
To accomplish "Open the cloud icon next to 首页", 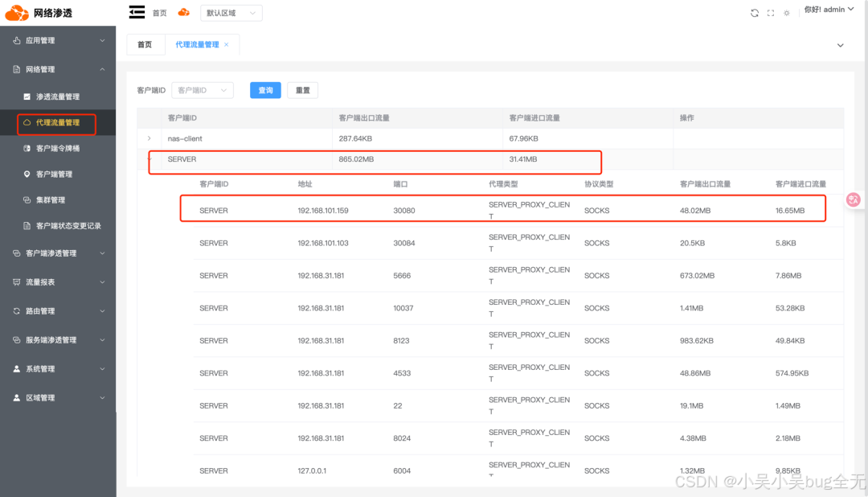I will [183, 12].
